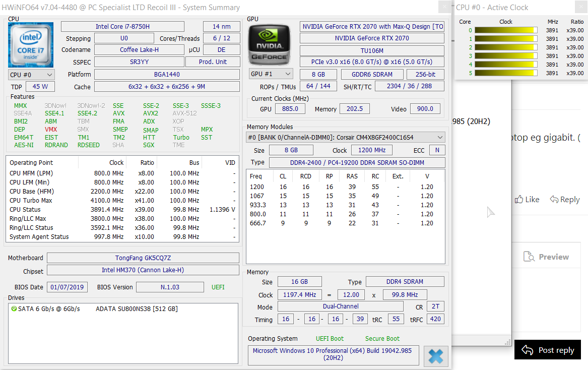Viewport: 588px width, 370px height.
Task: Click the "TU106M" GPU codename field
Action: [372, 50]
